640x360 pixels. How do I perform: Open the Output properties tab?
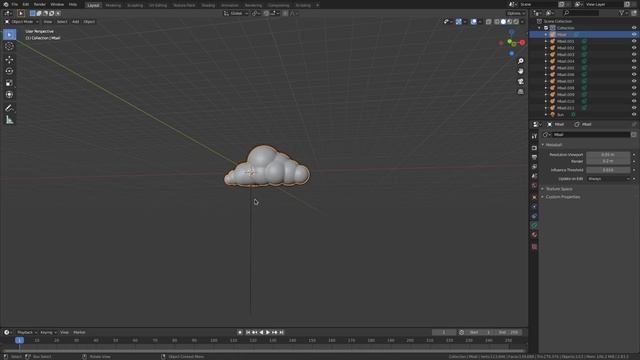coord(534,157)
